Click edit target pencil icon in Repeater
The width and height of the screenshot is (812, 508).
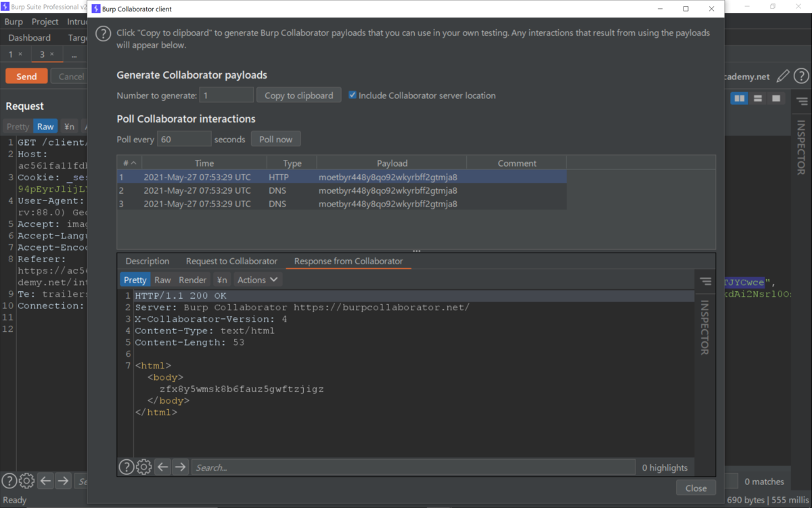[783, 77]
